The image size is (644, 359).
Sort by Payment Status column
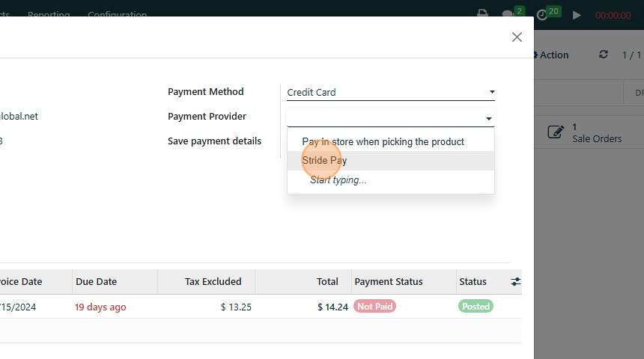tap(389, 282)
